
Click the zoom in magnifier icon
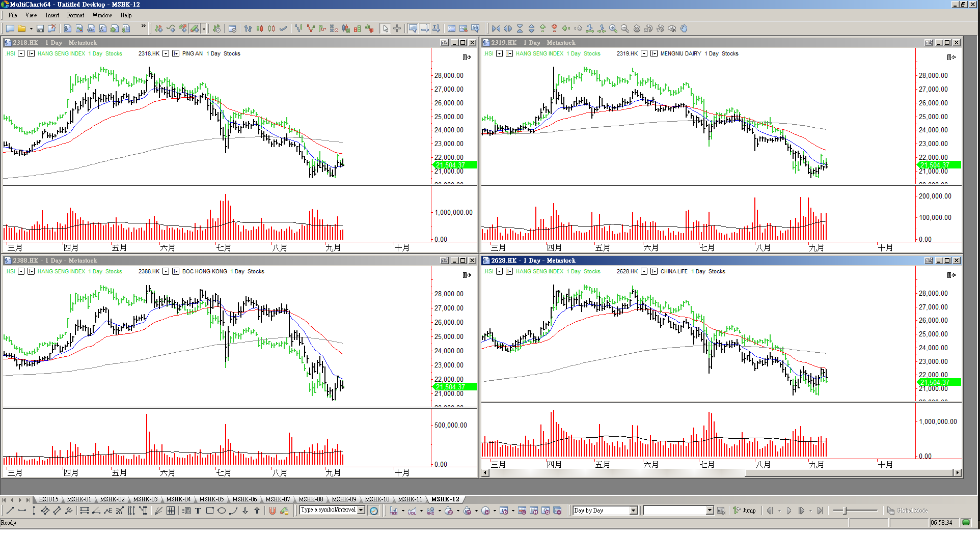click(x=613, y=29)
